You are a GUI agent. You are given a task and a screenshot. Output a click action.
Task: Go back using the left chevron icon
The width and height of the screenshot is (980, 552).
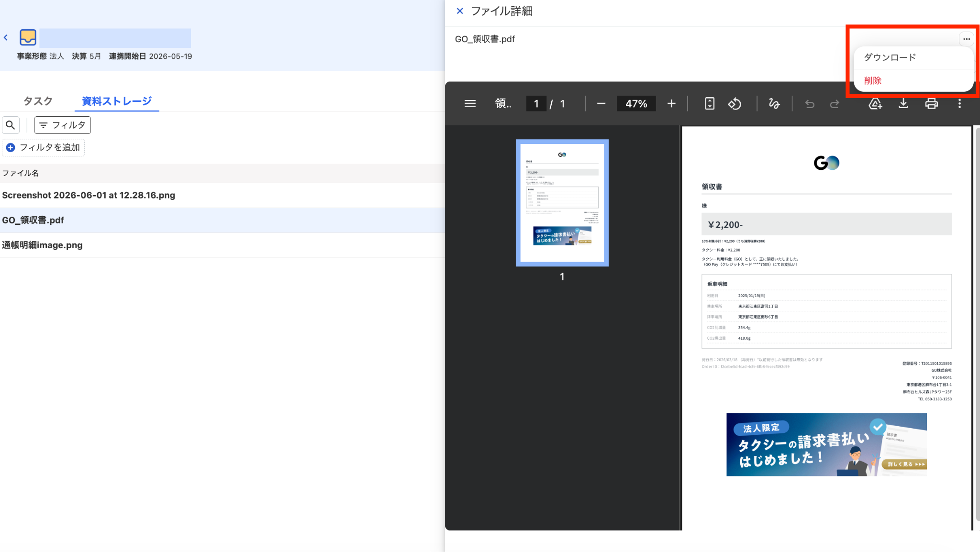pyautogui.click(x=6, y=38)
